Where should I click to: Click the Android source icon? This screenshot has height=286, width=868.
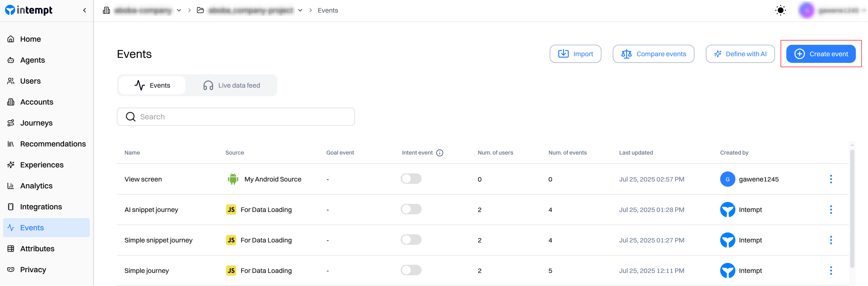coord(233,179)
